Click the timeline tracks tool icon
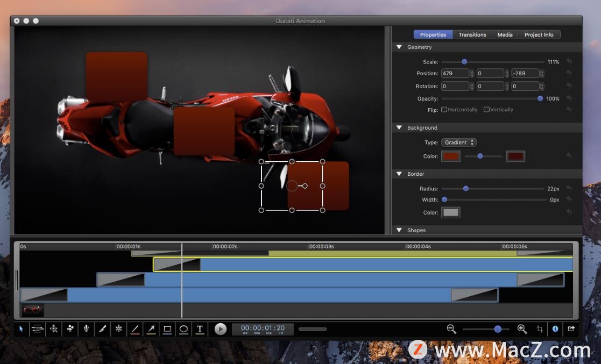This screenshot has height=364, width=601. 37,329
